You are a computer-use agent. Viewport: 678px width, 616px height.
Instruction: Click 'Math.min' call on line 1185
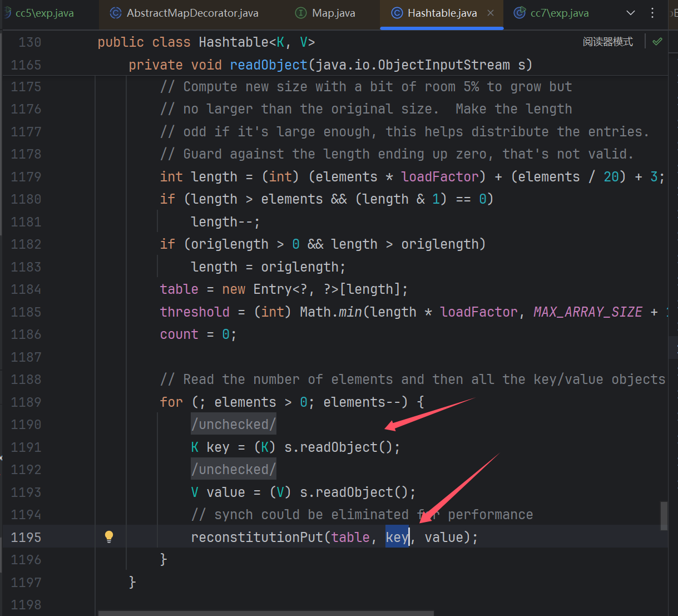pos(331,312)
